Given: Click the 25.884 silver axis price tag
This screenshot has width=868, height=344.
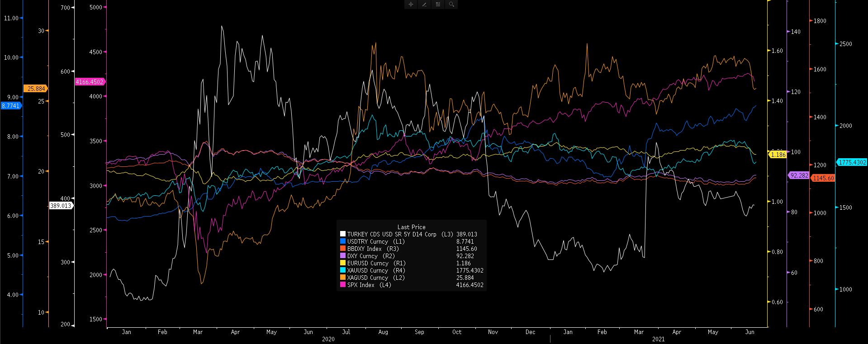Looking at the screenshot, I should click(36, 89).
